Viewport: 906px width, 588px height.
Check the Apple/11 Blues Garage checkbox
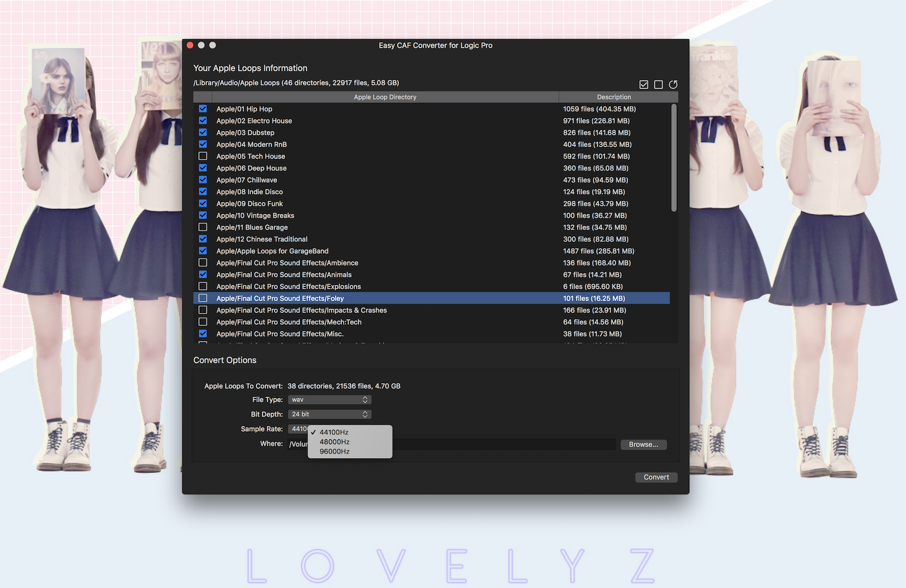pos(203,227)
